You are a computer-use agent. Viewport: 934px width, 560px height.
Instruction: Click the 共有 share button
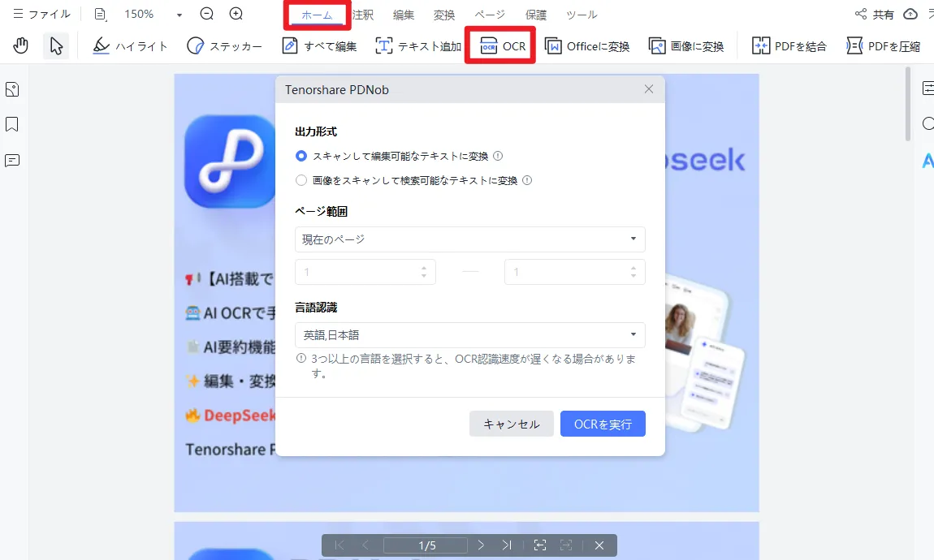[x=874, y=15]
